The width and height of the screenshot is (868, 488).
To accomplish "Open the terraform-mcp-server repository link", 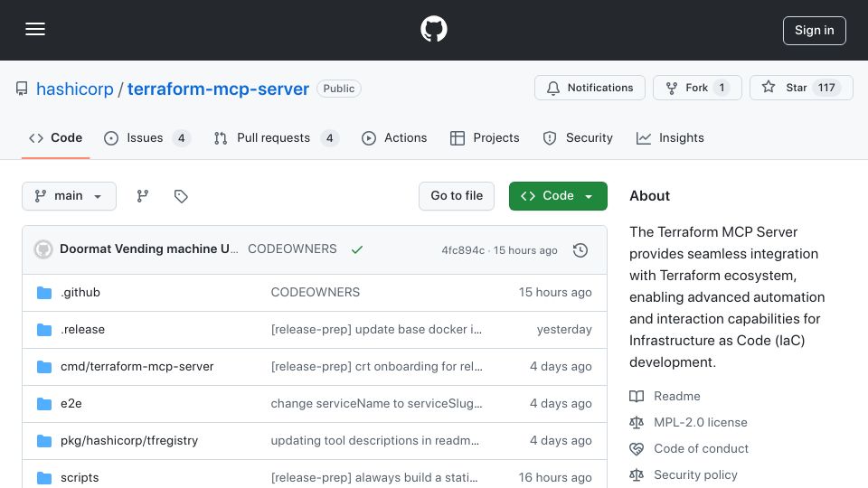I will click(x=218, y=89).
